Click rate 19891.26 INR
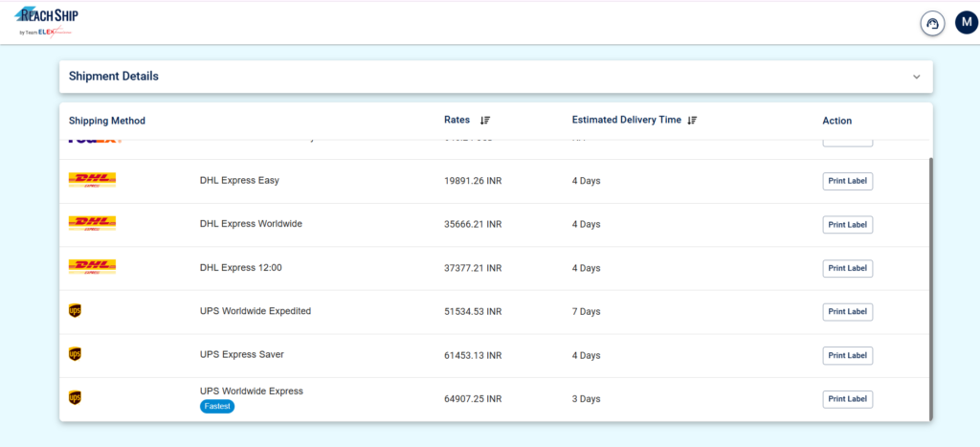This screenshot has width=980, height=447. (473, 181)
